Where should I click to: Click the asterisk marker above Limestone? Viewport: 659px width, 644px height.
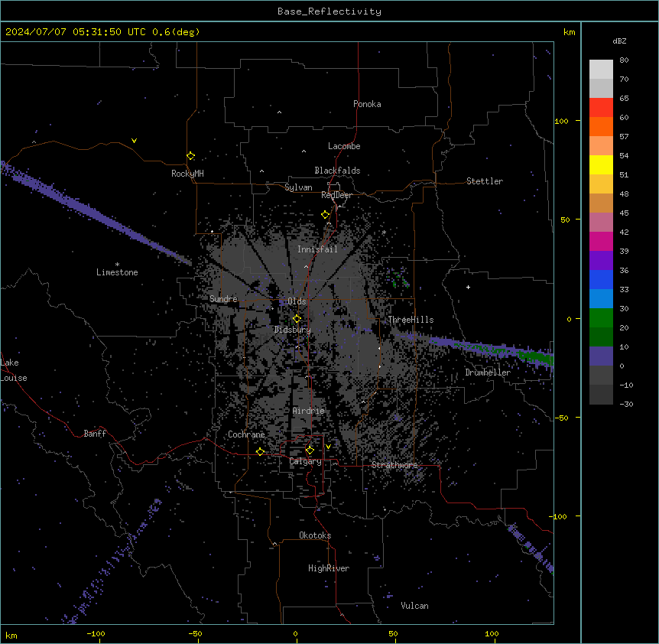pyautogui.click(x=117, y=264)
